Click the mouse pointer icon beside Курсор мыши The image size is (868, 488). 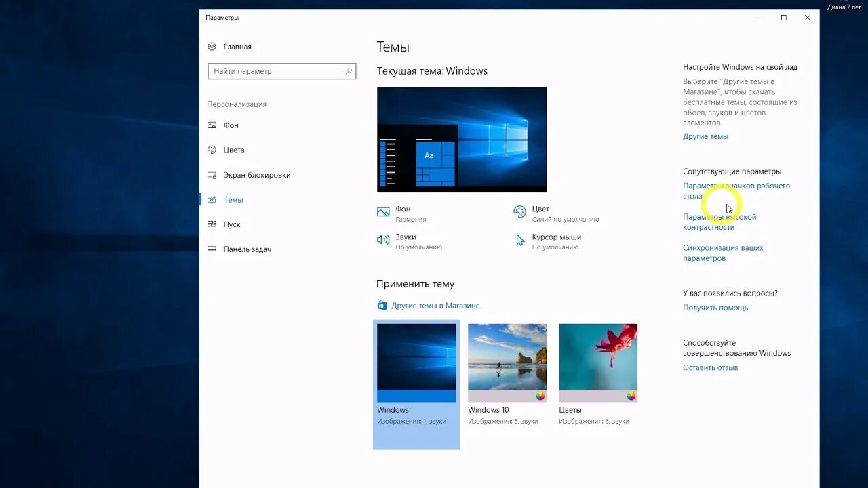coord(519,240)
